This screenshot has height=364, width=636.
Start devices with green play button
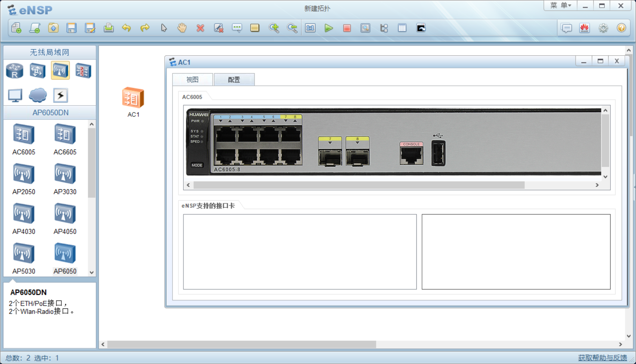coord(329,28)
